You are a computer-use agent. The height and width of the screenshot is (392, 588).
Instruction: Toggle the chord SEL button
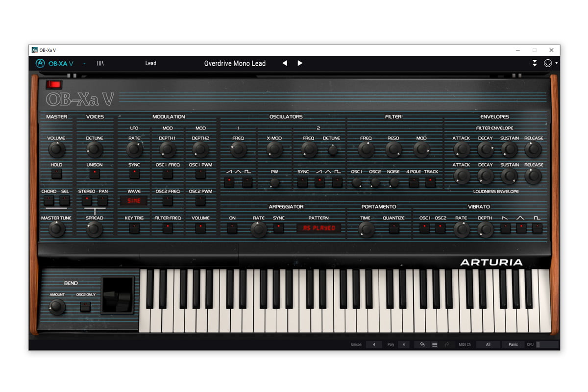point(65,200)
